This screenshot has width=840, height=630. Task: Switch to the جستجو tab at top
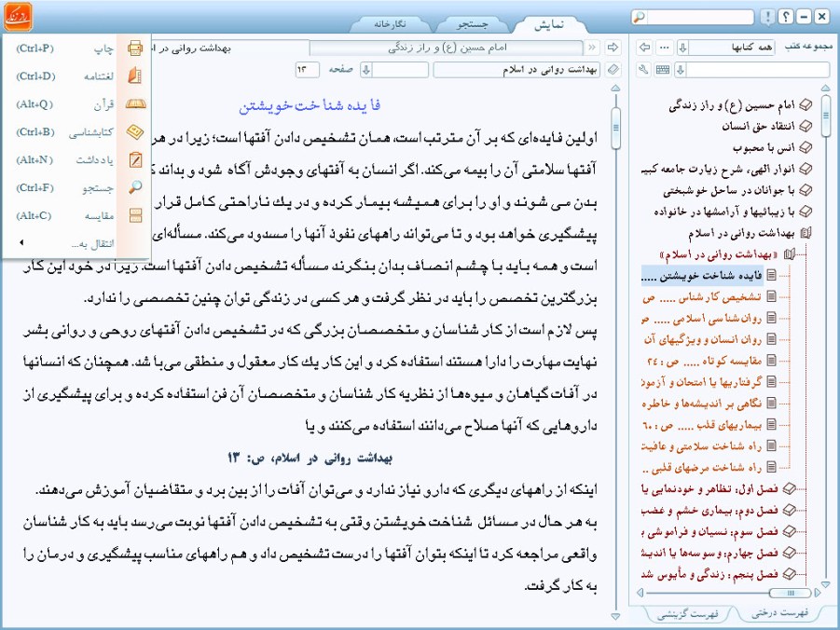coord(472,24)
